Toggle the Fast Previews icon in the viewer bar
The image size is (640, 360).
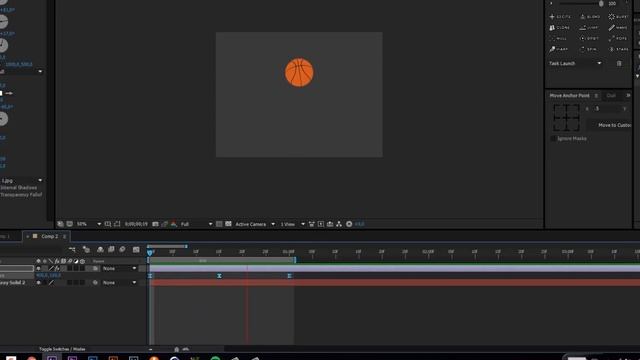[321, 224]
